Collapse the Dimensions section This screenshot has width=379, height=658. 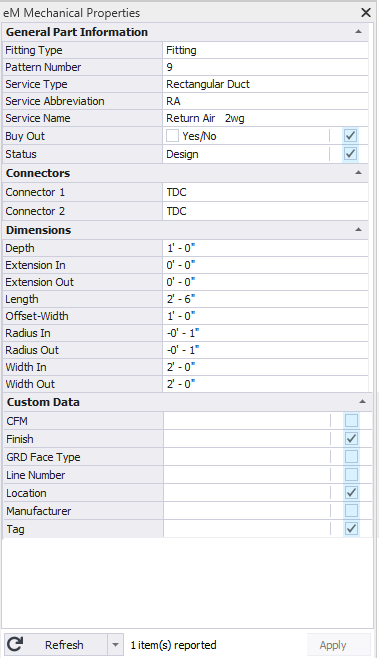[x=358, y=230]
